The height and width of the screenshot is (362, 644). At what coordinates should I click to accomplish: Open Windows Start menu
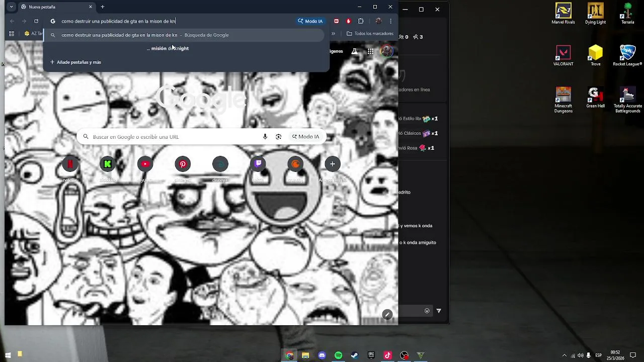(8, 355)
